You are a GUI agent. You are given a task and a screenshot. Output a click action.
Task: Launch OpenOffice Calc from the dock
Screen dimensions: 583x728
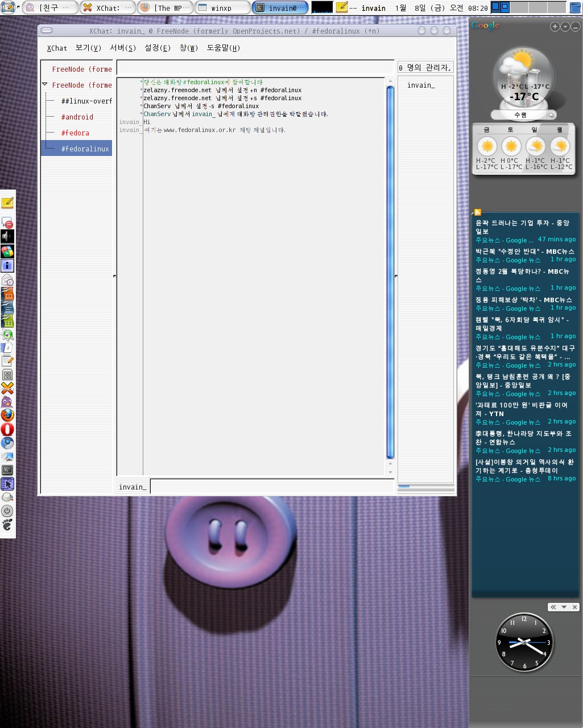[x=7, y=321]
